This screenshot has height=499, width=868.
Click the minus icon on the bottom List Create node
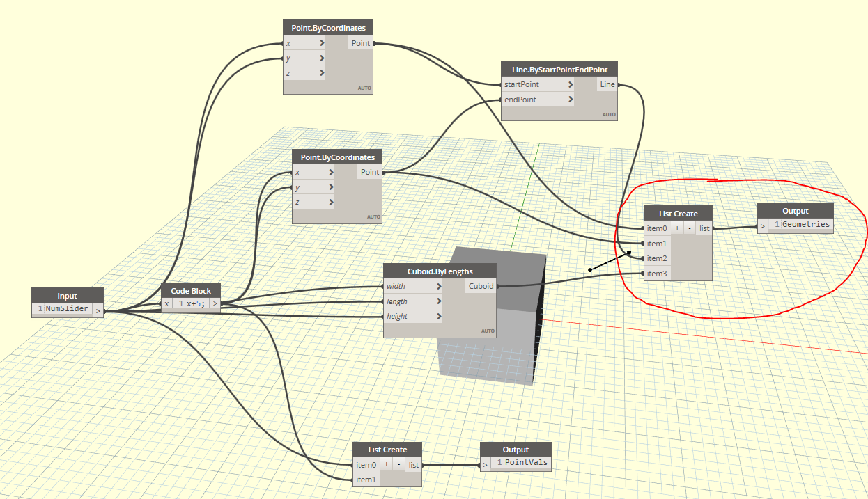(x=399, y=465)
